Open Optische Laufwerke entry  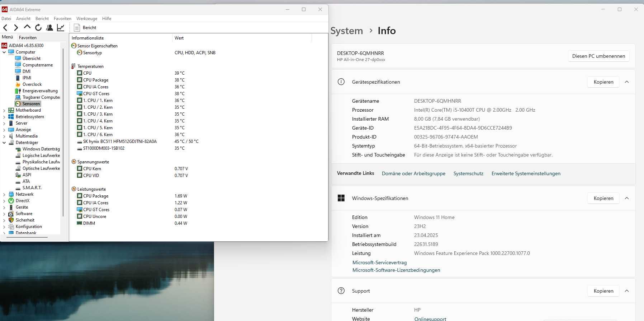[38, 168]
